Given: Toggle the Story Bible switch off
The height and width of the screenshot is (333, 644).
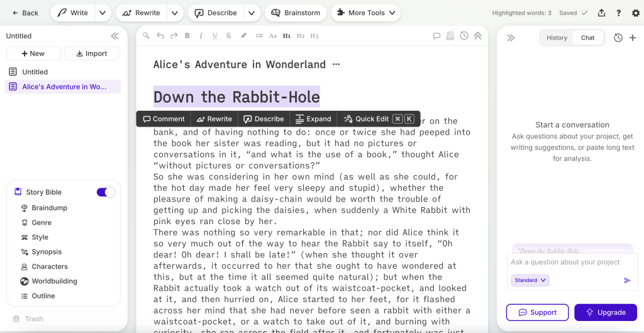Looking at the screenshot, I should [106, 192].
